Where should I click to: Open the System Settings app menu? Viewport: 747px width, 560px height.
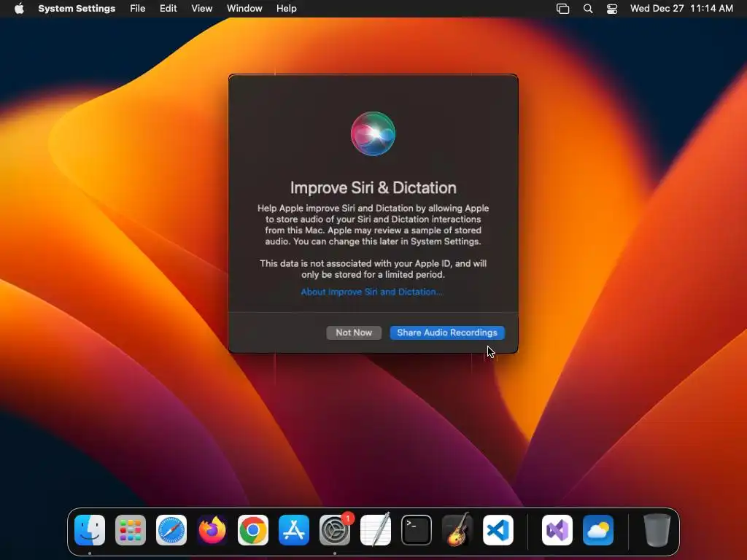pyautogui.click(x=77, y=9)
